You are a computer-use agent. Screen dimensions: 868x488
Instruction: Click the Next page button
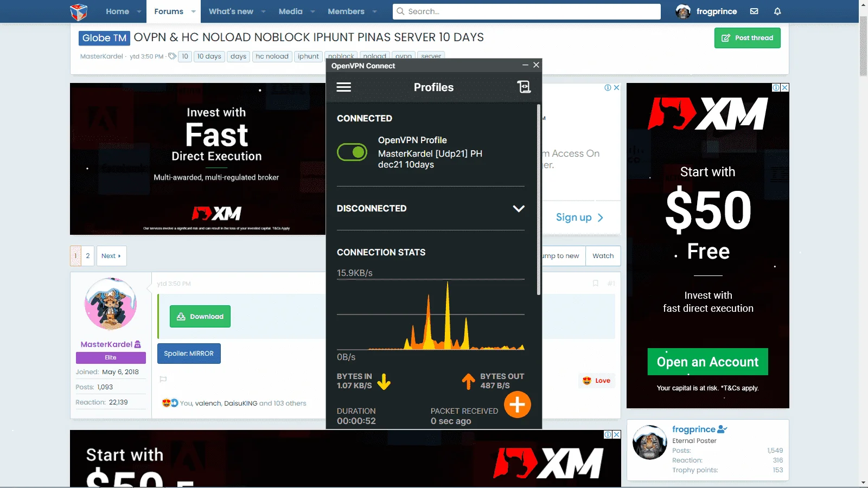[111, 256]
